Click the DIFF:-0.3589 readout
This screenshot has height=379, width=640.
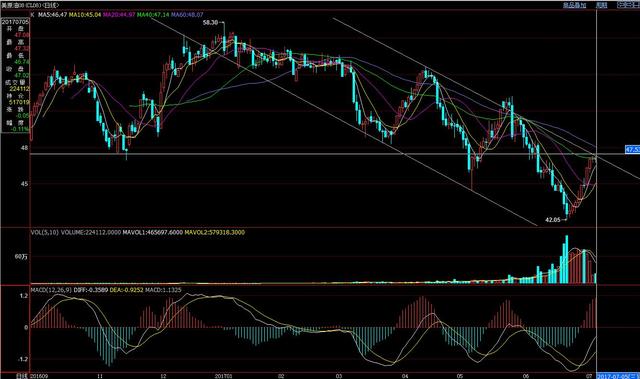[91, 290]
